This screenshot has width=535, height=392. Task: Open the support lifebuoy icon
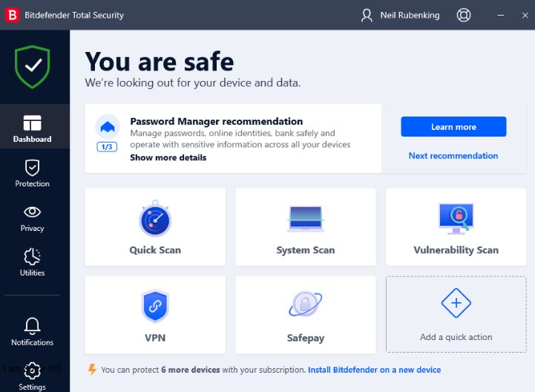[463, 15]
